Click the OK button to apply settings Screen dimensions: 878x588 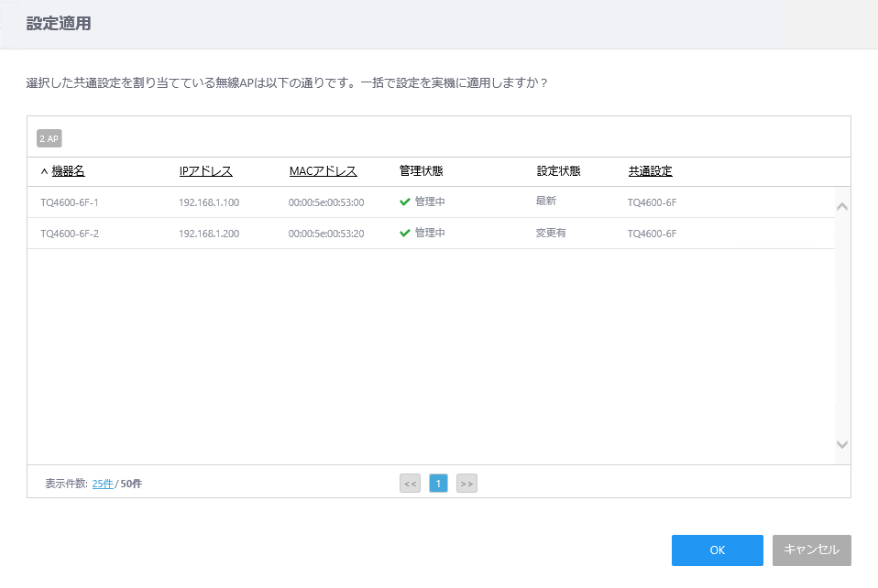[717, 550]
